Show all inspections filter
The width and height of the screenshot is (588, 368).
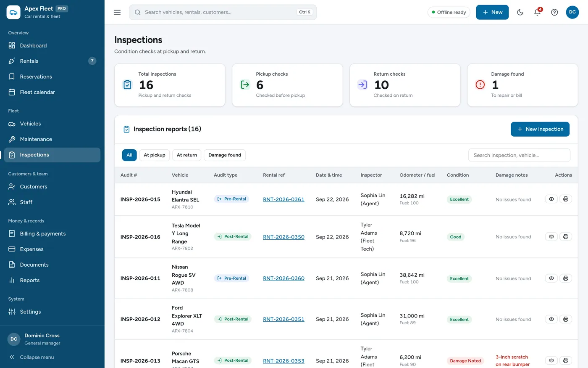pyautogui.click(x=129, y=155)
